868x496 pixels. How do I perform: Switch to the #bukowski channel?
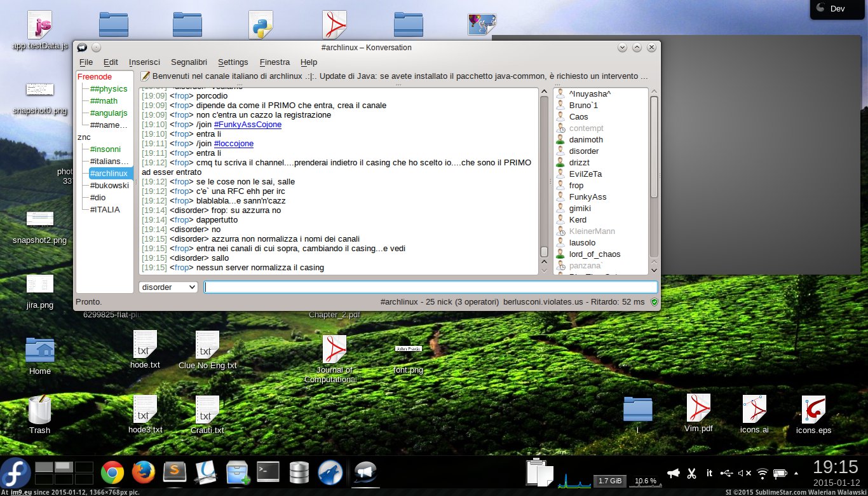coord(109,185)
